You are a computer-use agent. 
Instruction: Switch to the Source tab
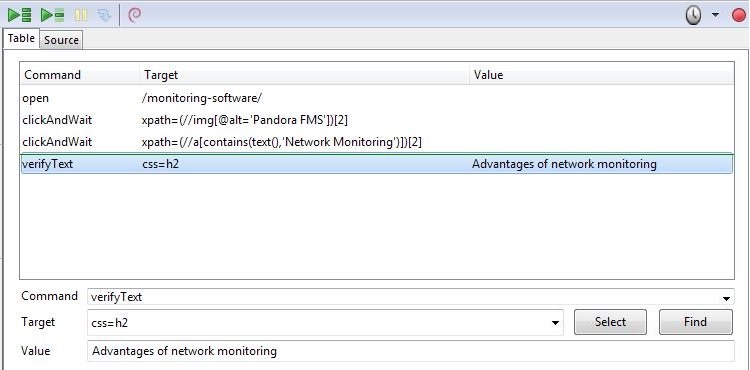(x=61, y=40)
